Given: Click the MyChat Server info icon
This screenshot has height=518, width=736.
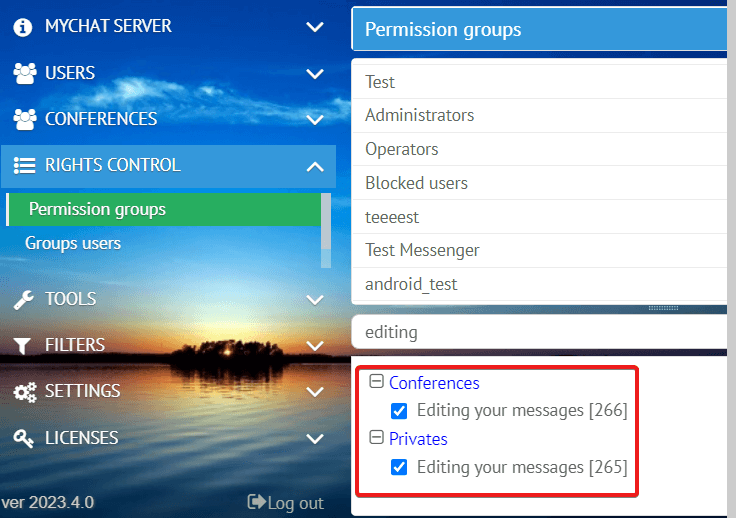Looking at the screenshot, I should pos(23,27).
